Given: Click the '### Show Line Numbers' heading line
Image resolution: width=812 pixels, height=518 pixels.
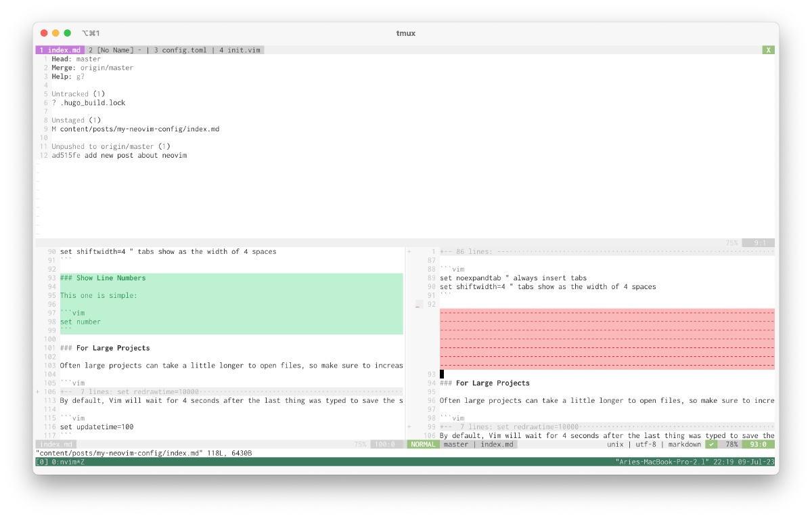Looking at the screenshot, I should [102, 278].
